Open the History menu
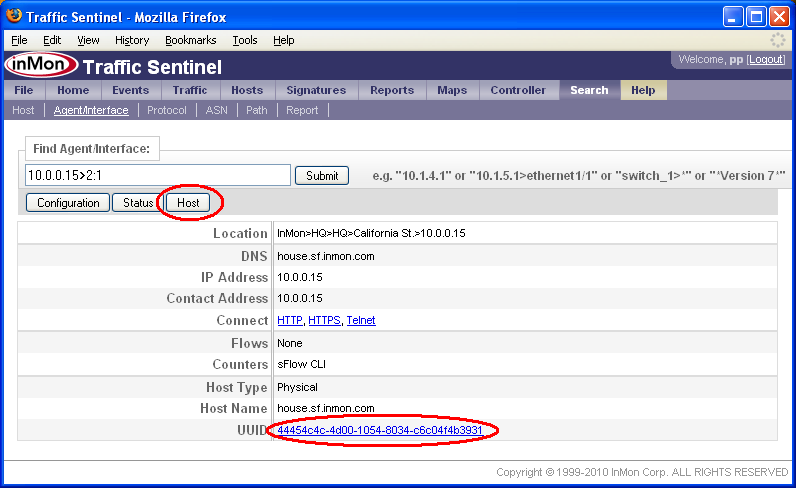 click(x=132, y=40)
